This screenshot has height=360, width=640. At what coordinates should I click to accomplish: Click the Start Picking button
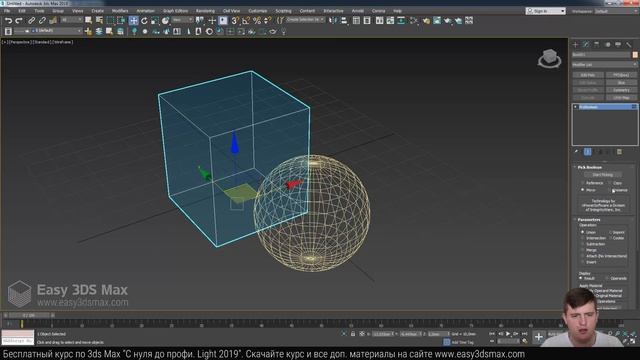click(x=602, y=175)
